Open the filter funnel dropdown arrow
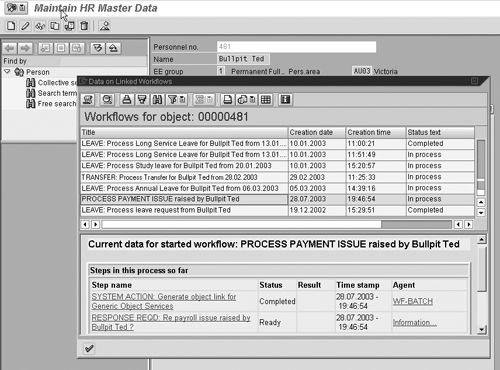500x370 pixels. click(182, 100)
